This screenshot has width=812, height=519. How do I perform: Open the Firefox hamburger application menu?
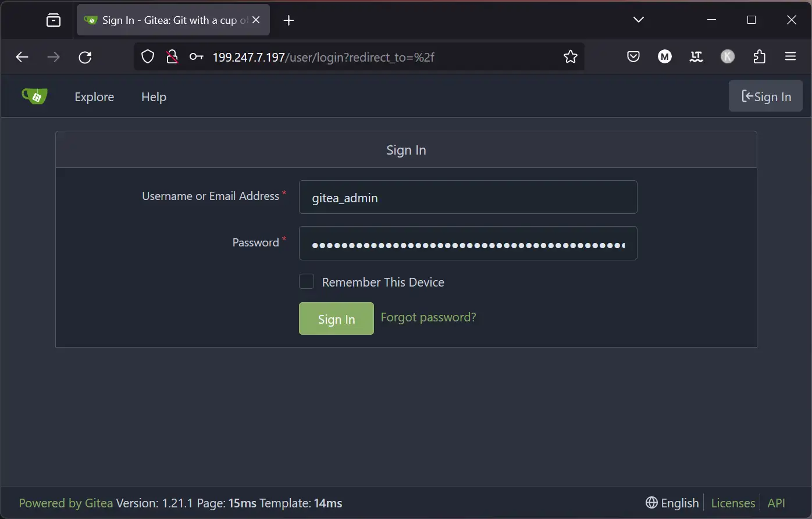point(790,57)
